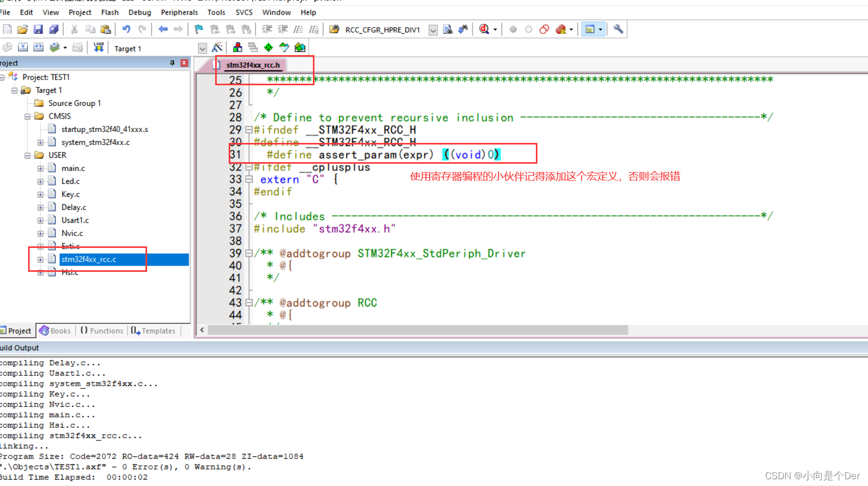Start the debug session with the magnifier d icon
Screen dimensions: 868x486
coord(484,29)
